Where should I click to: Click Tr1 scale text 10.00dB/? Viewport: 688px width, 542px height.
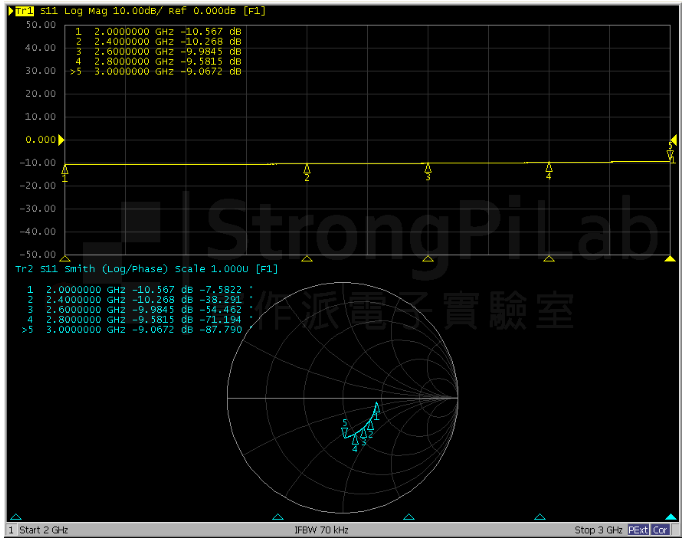click(x=138, y=11)
